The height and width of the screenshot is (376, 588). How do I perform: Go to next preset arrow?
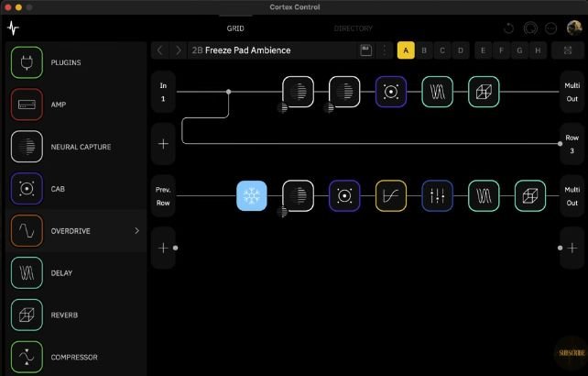pyautogui.click(x=178, y=50)
